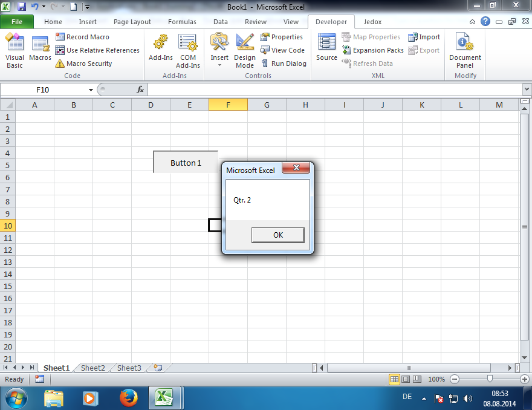532x410 pixels.
Task: Click the Insert Function fx button
Action: (x=140, y=89)
